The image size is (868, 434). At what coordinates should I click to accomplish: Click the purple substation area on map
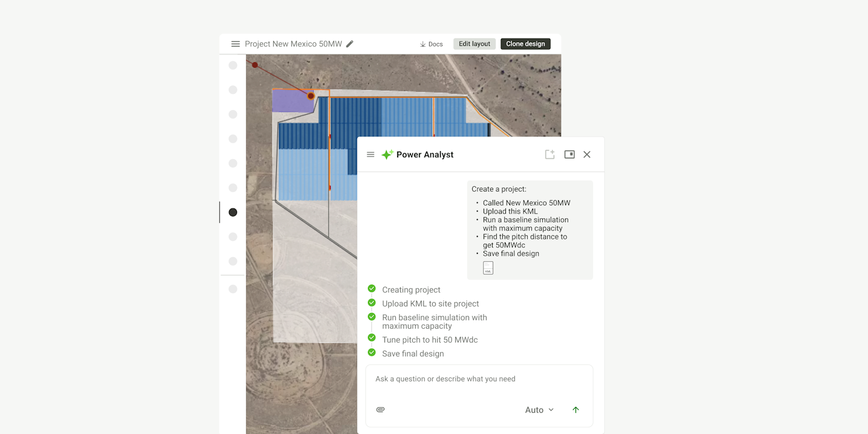(x=293, y=102)
